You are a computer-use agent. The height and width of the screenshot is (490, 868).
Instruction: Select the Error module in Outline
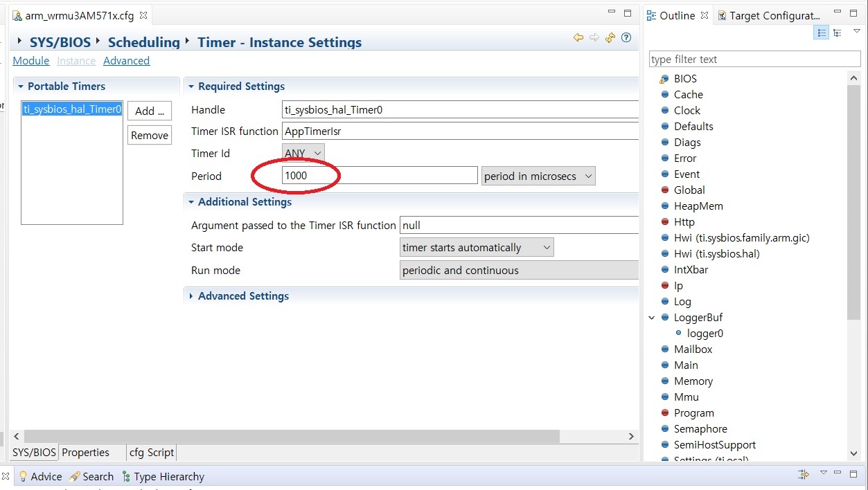[x=685, y=158]
